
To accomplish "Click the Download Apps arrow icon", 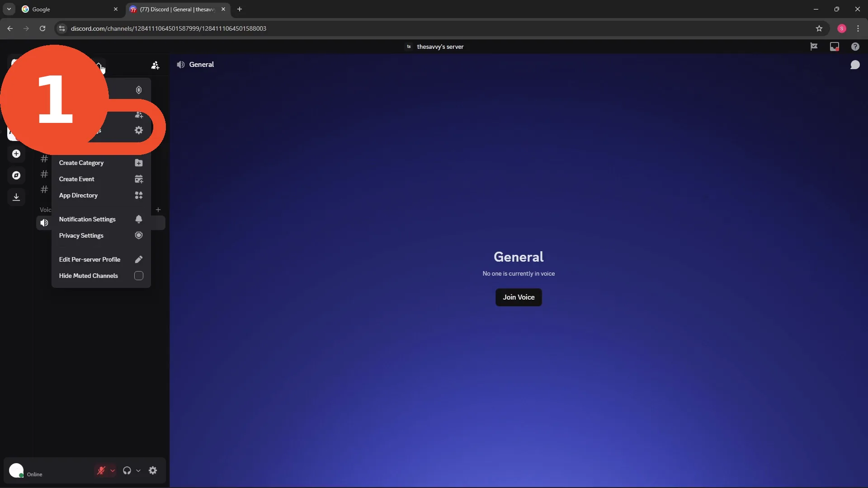I will tap(16, 197).
